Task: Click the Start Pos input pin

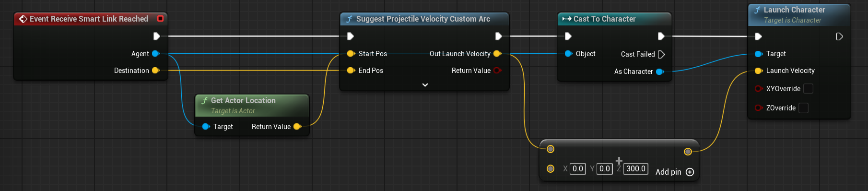Action: pos(351,54)
